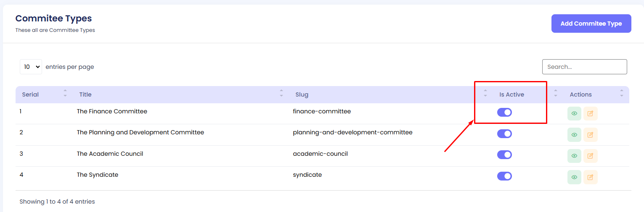Switch off The Syndicate active toggle
Viewport: 644px width, 212px height.
pyautogui.click(x=504, y=176)
